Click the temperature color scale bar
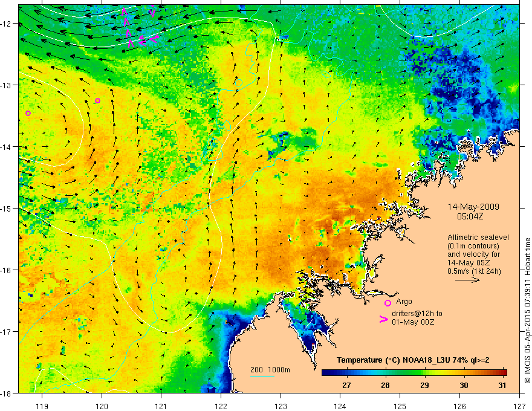Image resolution: width=532 pixels, height=411 pixels. pyautogui.click(x=414, y=372)
